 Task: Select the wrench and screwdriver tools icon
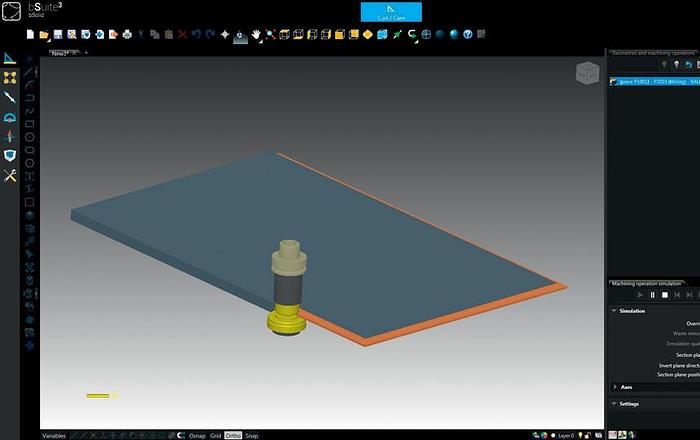click(x=10, y=175)
